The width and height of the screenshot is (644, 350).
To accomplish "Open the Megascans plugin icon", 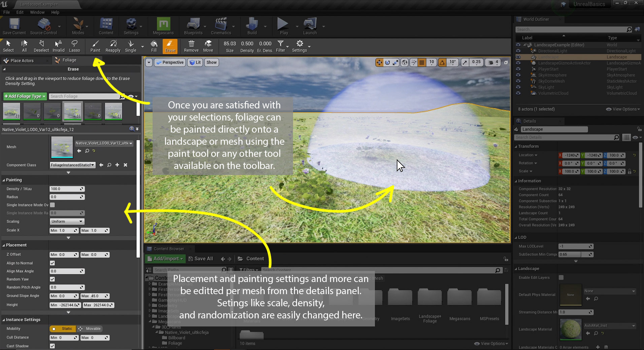I will [163, 26].
